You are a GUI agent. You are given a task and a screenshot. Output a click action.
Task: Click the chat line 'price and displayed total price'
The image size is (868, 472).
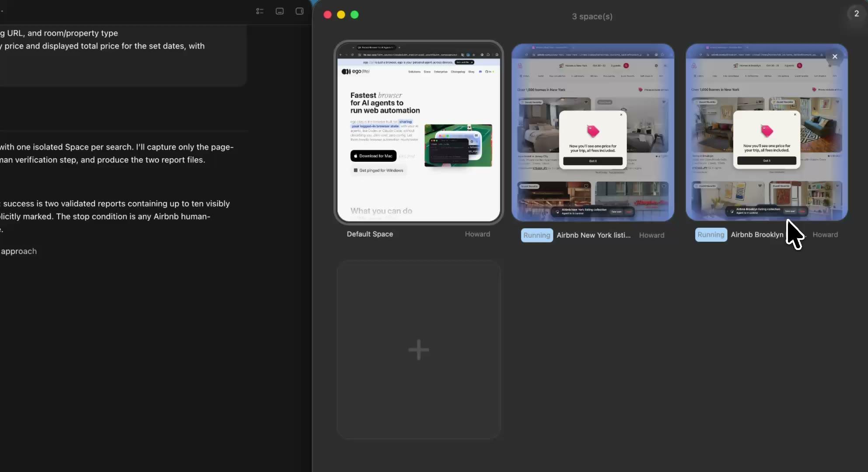pos(102,46)
